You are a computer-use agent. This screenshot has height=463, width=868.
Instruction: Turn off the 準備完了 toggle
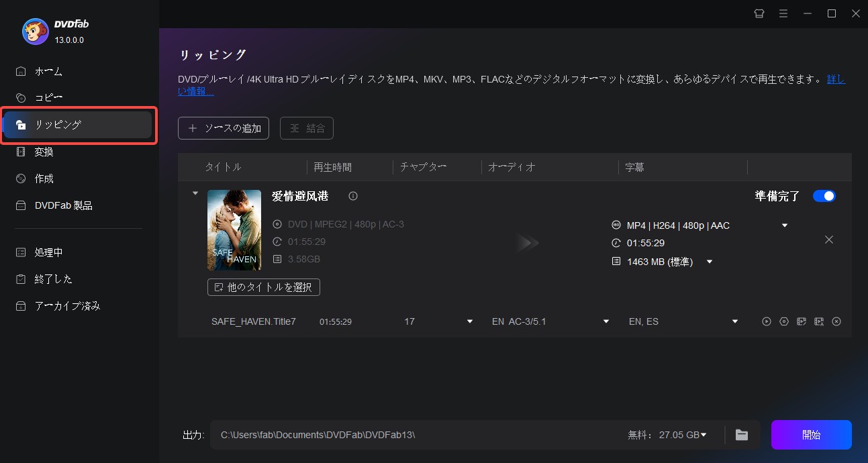click(824, 195)
